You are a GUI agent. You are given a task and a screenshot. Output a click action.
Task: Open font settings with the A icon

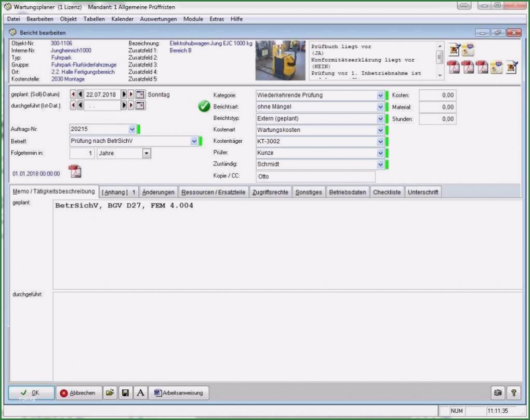[x=140, y=393]
